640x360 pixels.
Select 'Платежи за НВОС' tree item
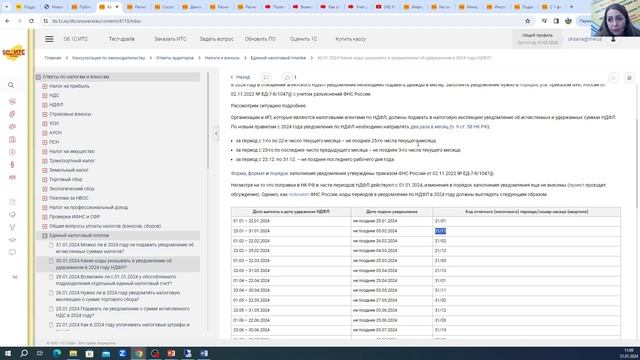[69, 198]
